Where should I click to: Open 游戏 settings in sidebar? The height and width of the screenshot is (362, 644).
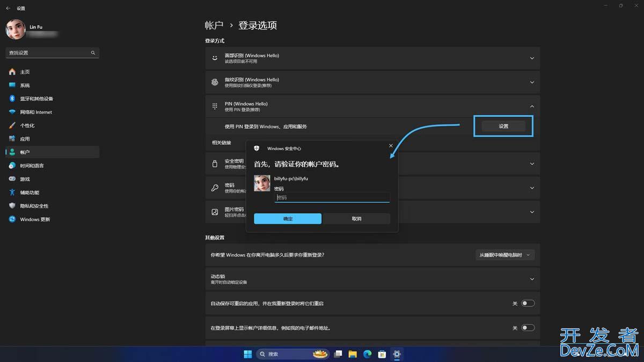52,179
